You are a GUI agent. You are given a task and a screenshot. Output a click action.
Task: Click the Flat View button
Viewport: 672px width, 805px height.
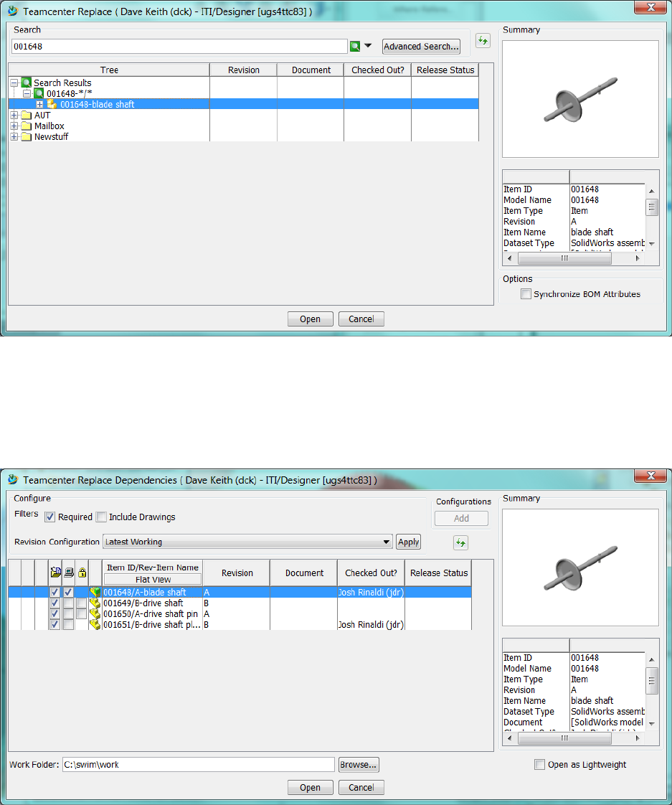tap(153, 579)
